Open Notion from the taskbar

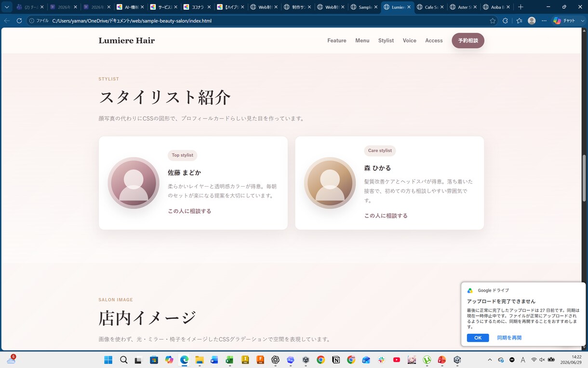(336, 360)
